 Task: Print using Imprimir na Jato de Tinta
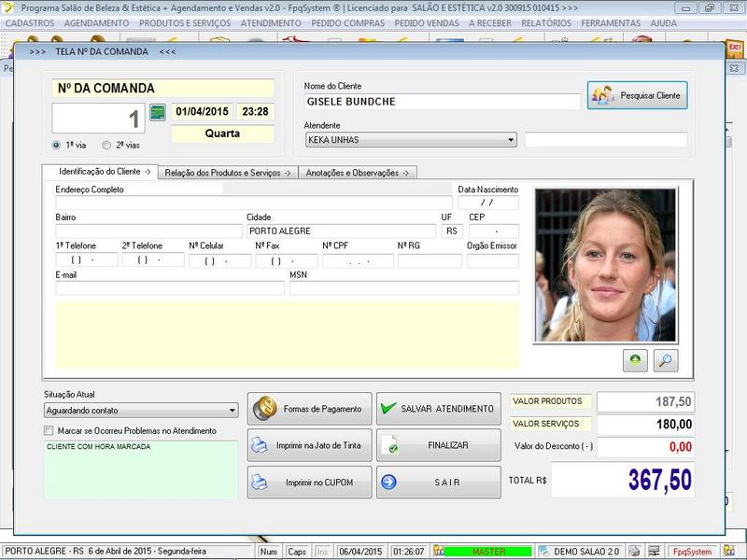tap(309, 446)
